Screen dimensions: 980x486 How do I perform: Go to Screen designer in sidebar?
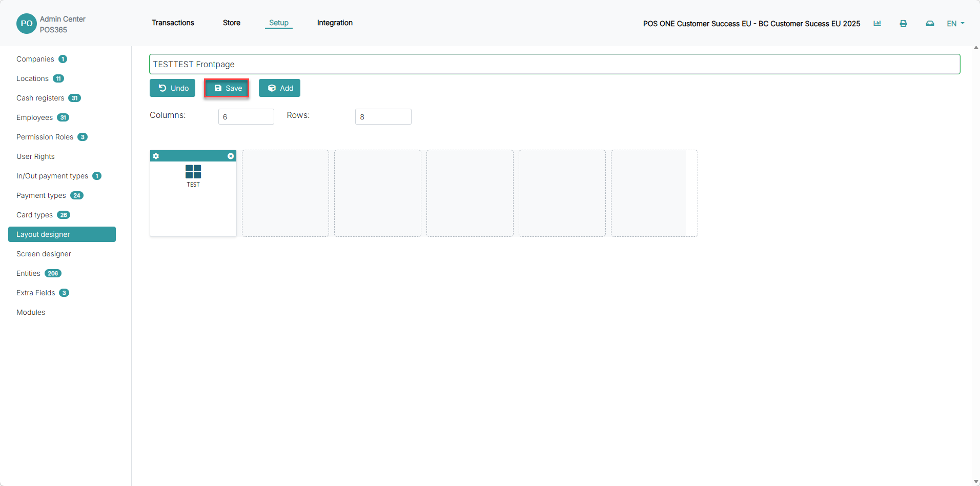point(44,254)
